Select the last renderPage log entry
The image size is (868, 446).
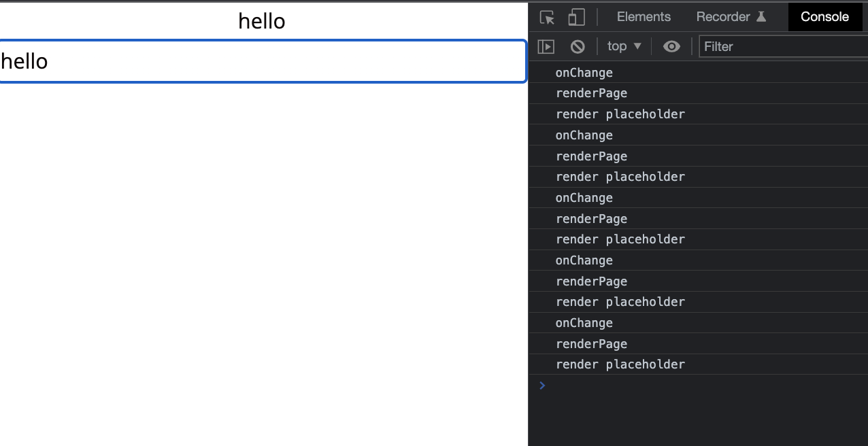591,344
